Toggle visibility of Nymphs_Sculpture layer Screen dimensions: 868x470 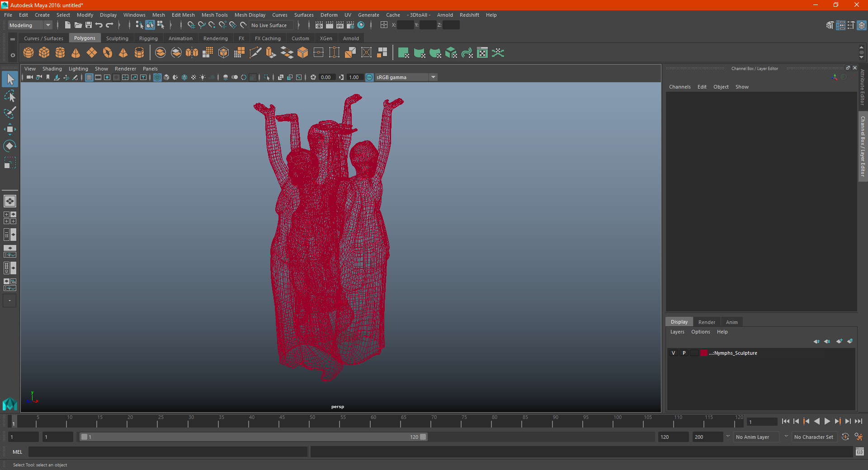673,353
